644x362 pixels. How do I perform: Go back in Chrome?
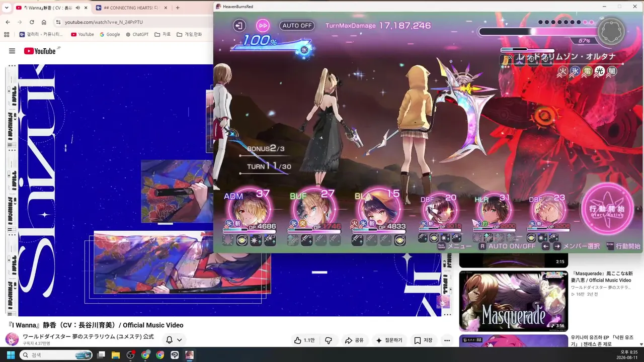8,22
